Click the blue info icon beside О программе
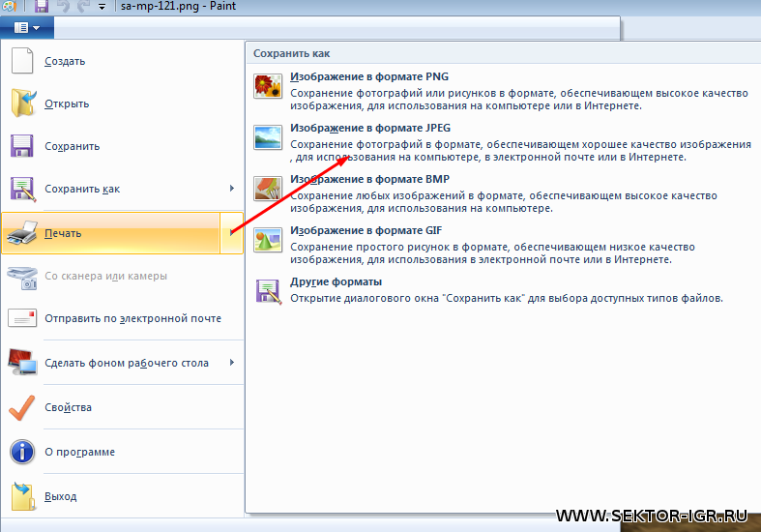Screen dimensions: 761x532 pos(22,452)
